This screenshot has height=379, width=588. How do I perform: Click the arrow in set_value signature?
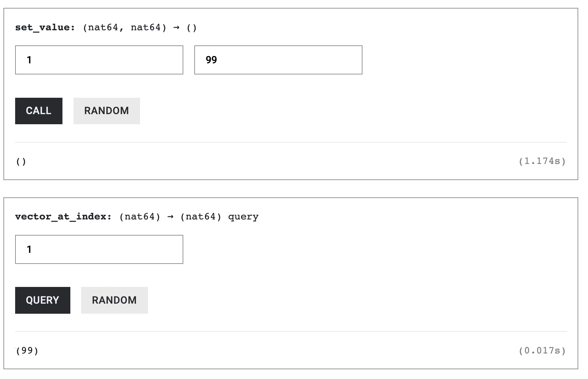pos(176,27)
